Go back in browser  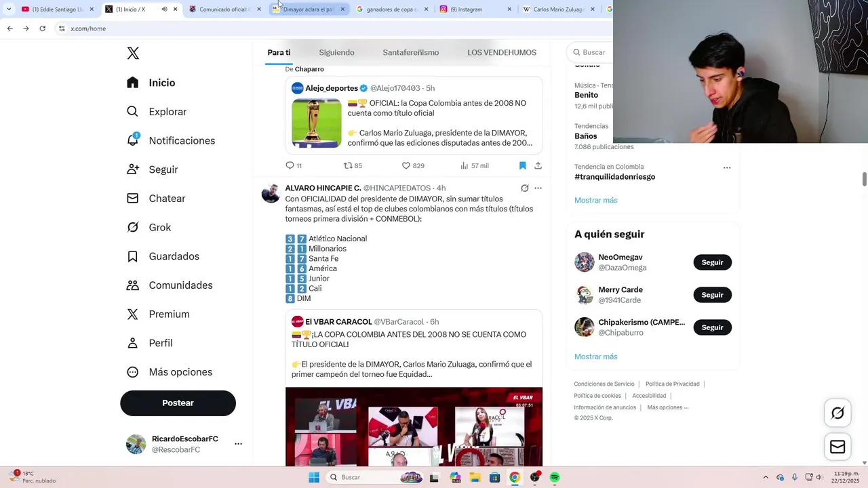(x=9, y=28)
